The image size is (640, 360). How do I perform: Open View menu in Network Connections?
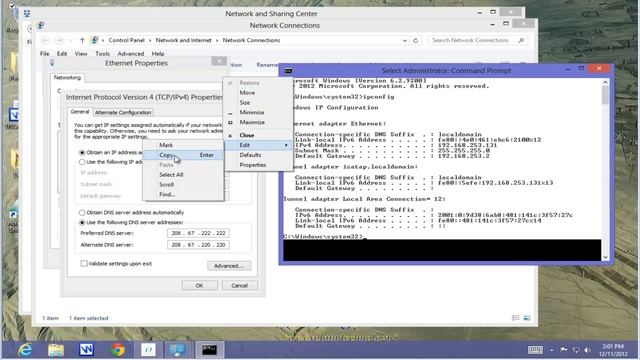click(81, 53)
